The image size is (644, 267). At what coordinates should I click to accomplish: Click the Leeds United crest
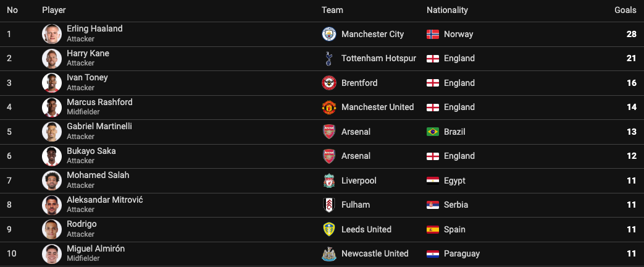pyautogui.click(x=328, y=229)
